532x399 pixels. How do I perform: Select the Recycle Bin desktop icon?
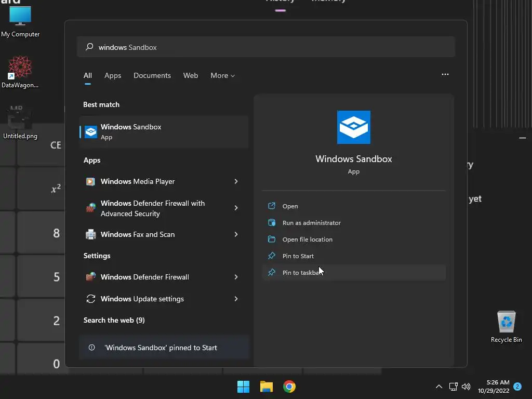tap(506, 326)
